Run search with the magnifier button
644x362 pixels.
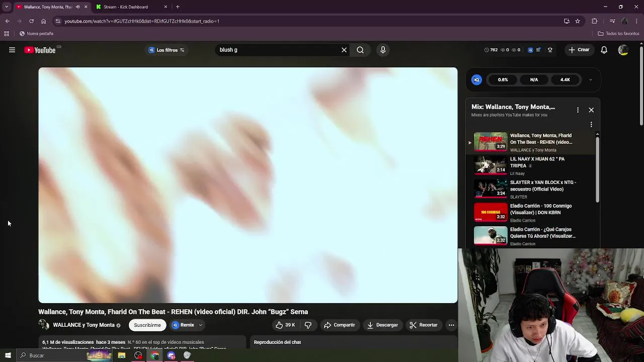(360, 50)
